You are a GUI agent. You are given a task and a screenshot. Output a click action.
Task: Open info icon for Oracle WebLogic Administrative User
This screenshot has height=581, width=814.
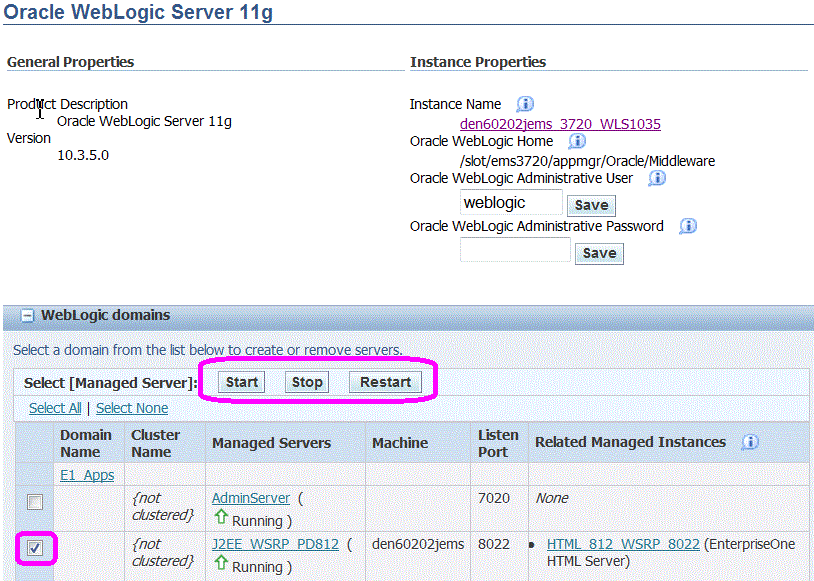click(x=657, y=178)
